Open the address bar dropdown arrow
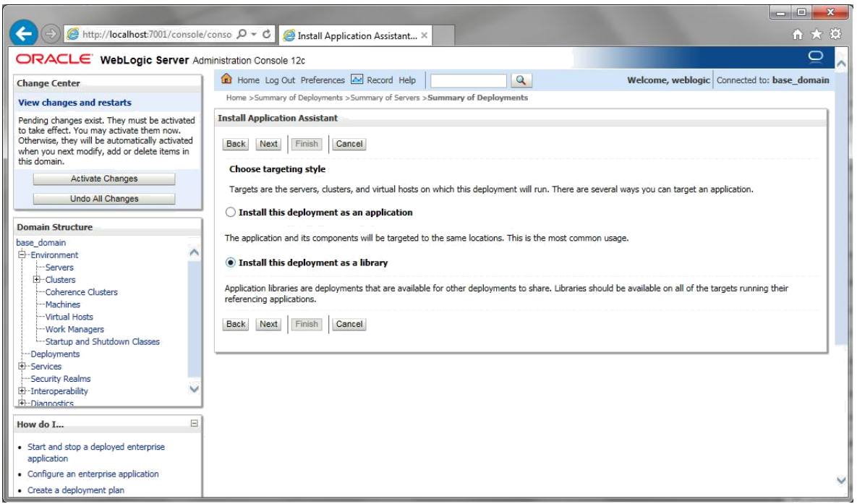 tap(254, 34)
